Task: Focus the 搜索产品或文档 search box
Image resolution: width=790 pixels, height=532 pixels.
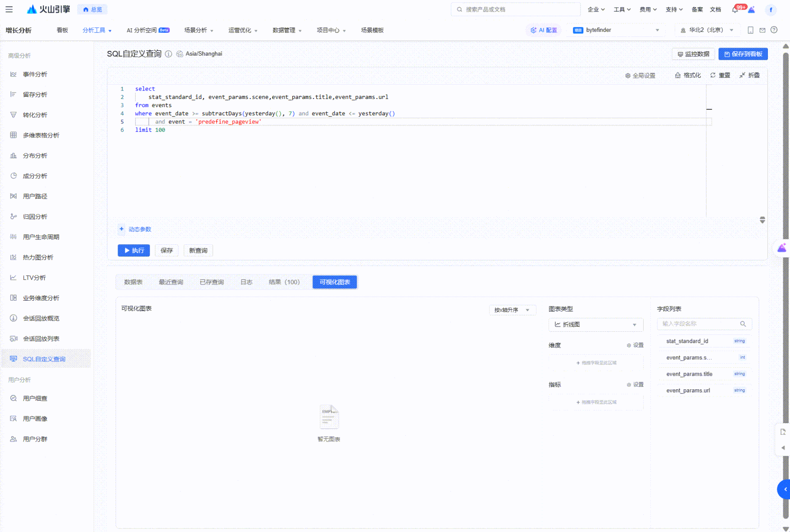Action: [x=516, y=9]
